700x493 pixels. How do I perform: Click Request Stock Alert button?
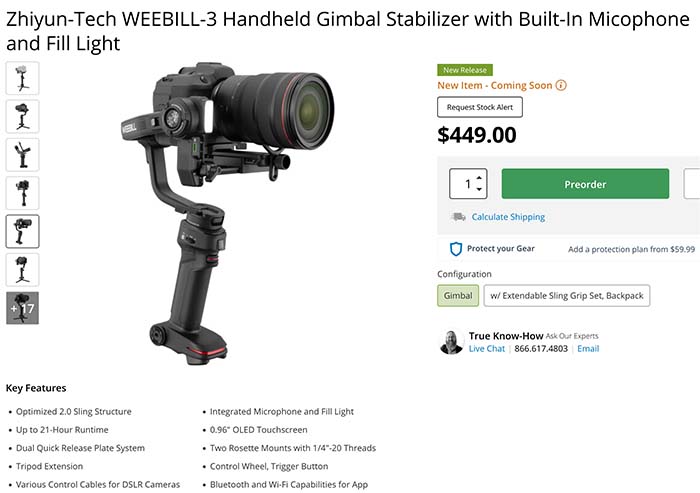tap(480, 107)
